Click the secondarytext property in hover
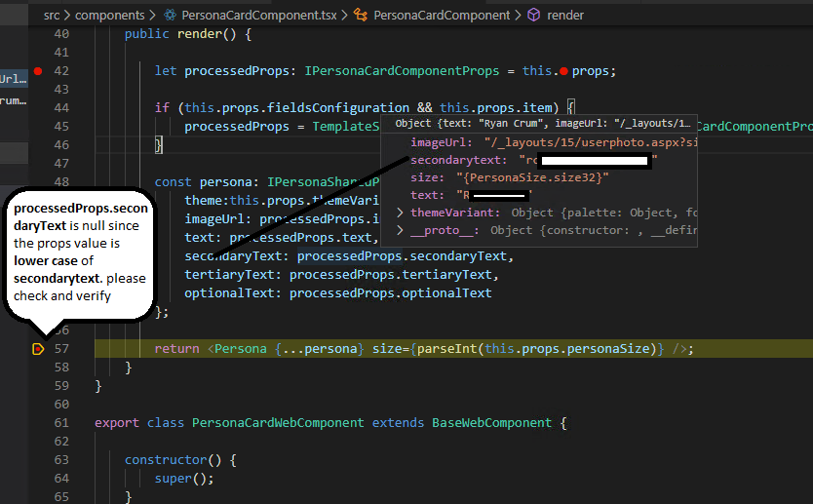Image resolution: width=813 pixels, height=504 pixels. [456, 160]
